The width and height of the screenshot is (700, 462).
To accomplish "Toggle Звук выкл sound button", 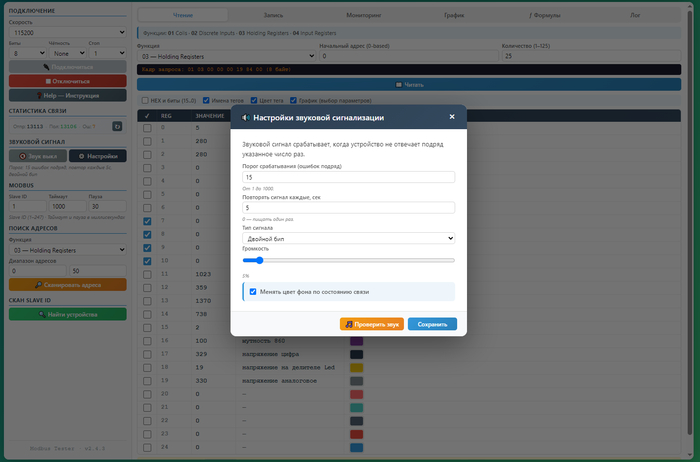I will click(38, 156).
